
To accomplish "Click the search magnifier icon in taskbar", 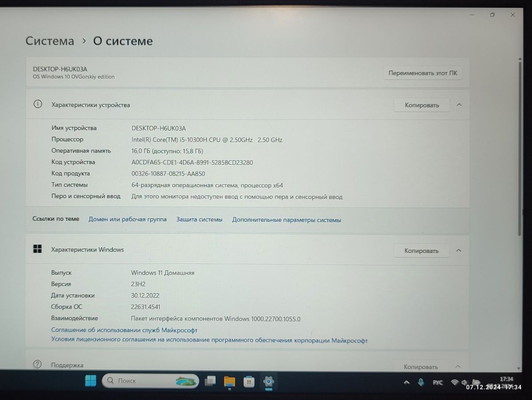I will pyautogui.click(x=110, y=380).
